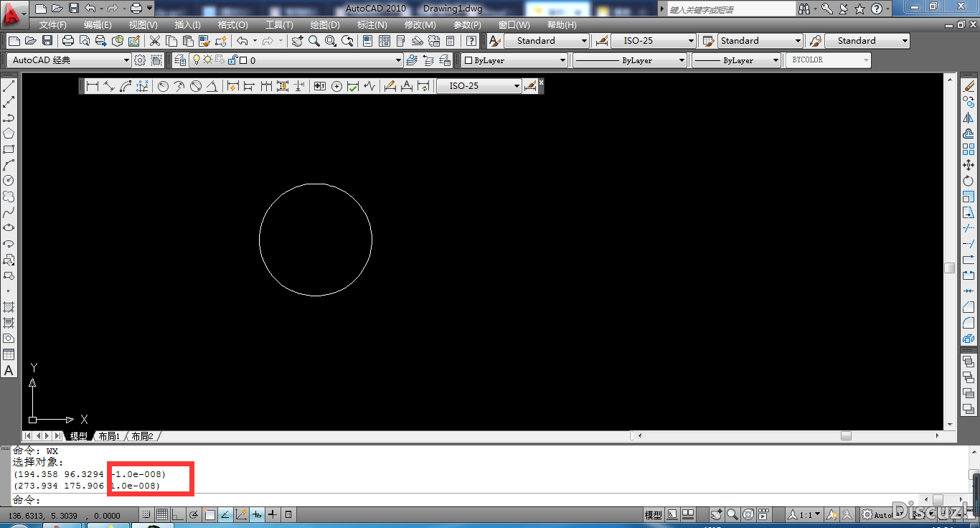Select the Polygon draw tool
980x528 pixels.
[9, 133]
